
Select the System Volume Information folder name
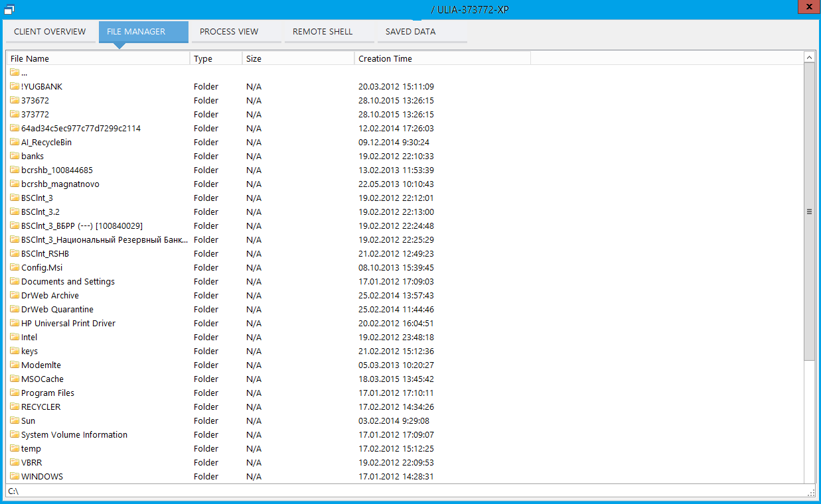coord(74,435)
